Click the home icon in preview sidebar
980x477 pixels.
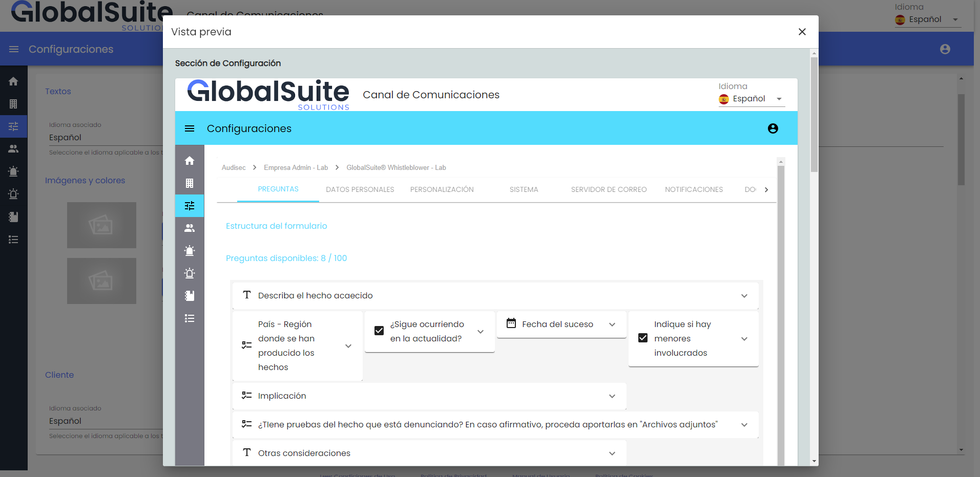[190, 161]
